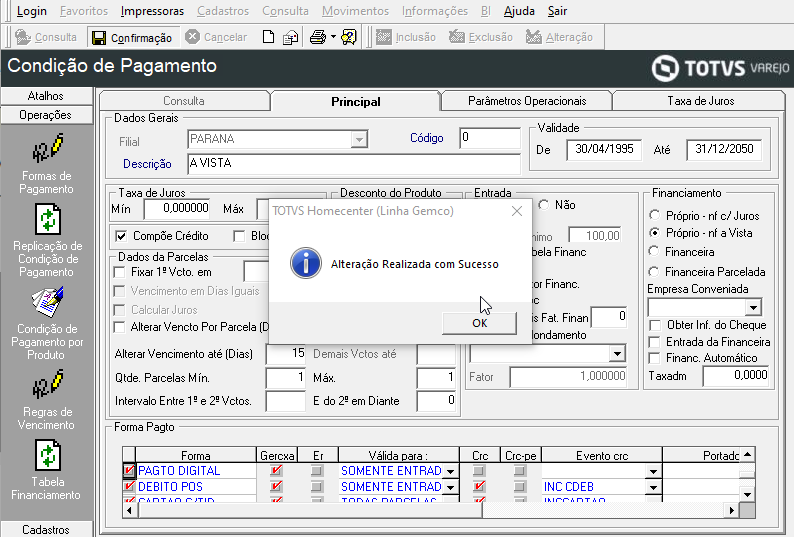Viewport: 794px width, 537px height.
Task: Open Válida para dropdown in DEBITO POS row
Action: pyautogui.click(x=450, y=487)
